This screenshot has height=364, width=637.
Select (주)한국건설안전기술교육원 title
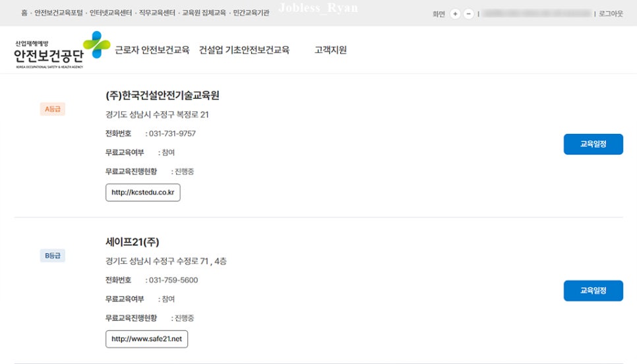(162, 96)
